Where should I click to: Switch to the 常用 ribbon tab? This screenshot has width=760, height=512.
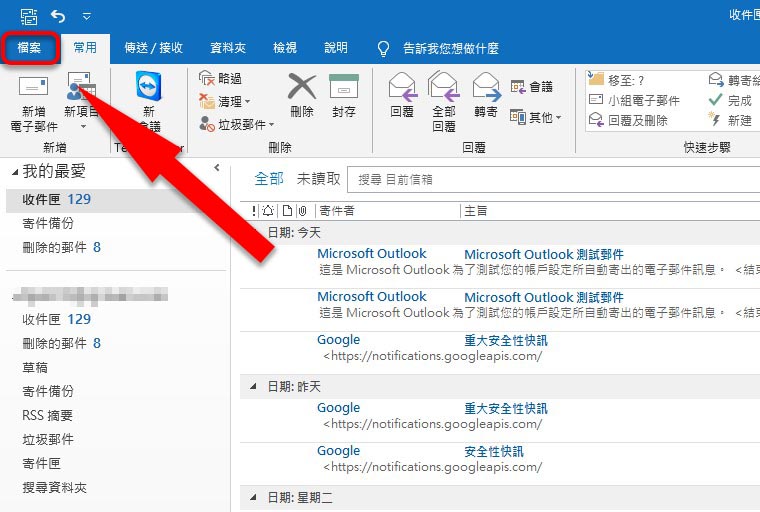click(x=85, y=48)
